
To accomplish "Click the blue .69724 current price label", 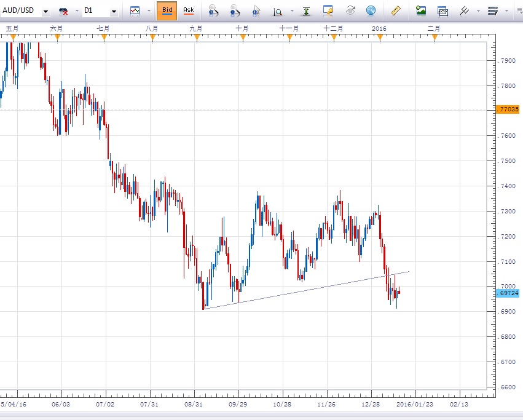I will point(508,293).
